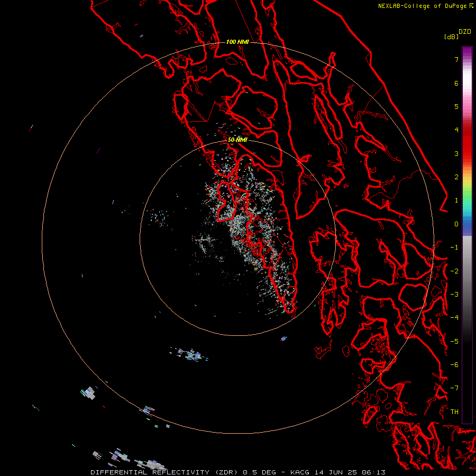Select the 7 value on the scale
The width and height of the screenshot is (476, 476).
click(x=456, y=59)
